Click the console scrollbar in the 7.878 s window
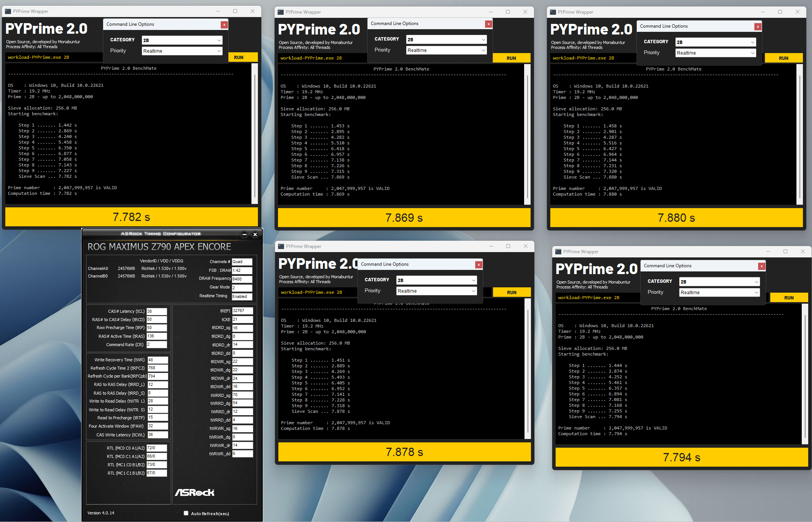This screenshot has width=812, height=522. click(528, 369)
